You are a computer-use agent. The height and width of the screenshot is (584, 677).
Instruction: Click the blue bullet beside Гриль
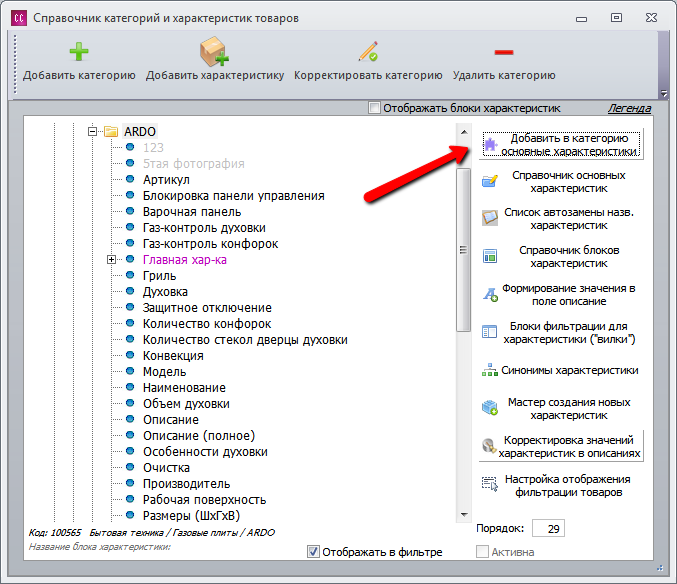pos(130,275)
